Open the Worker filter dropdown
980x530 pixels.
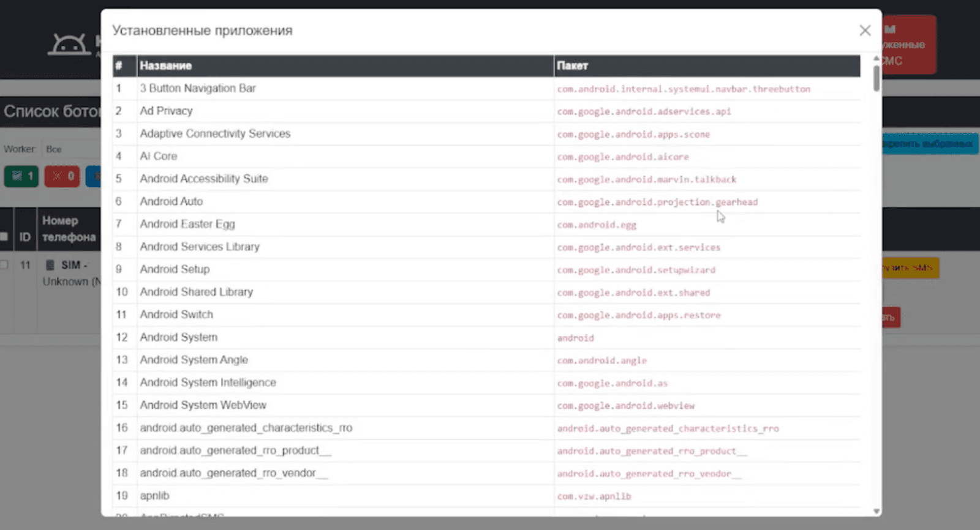tap(72, 149)
